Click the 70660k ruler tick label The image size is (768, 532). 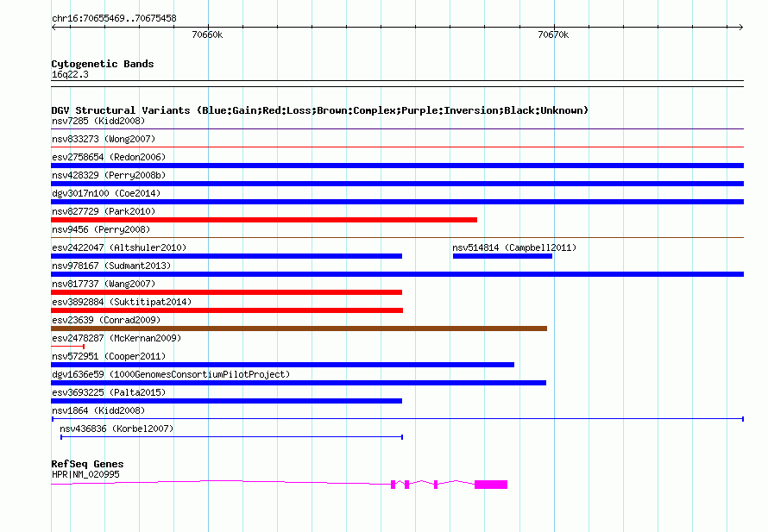[207, 34]
